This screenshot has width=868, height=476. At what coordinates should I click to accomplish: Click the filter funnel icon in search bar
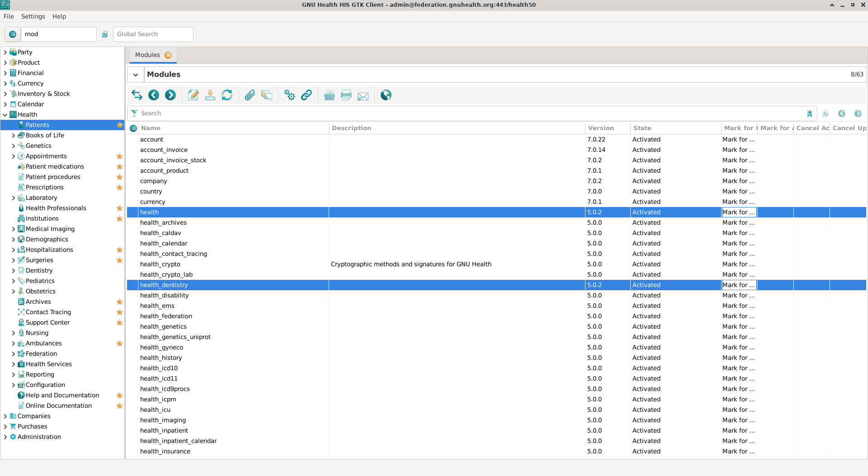pyautogui.click(x=134, y=113)
